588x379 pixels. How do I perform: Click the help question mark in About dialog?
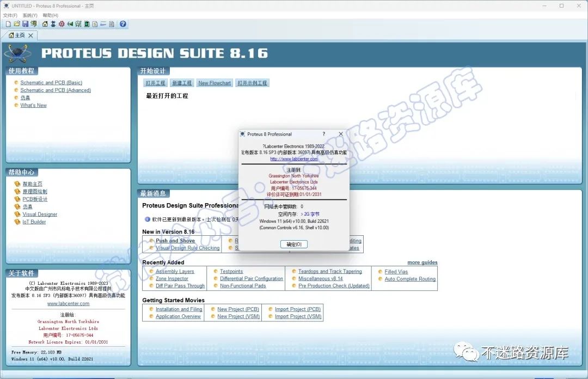tap(323, 134)
